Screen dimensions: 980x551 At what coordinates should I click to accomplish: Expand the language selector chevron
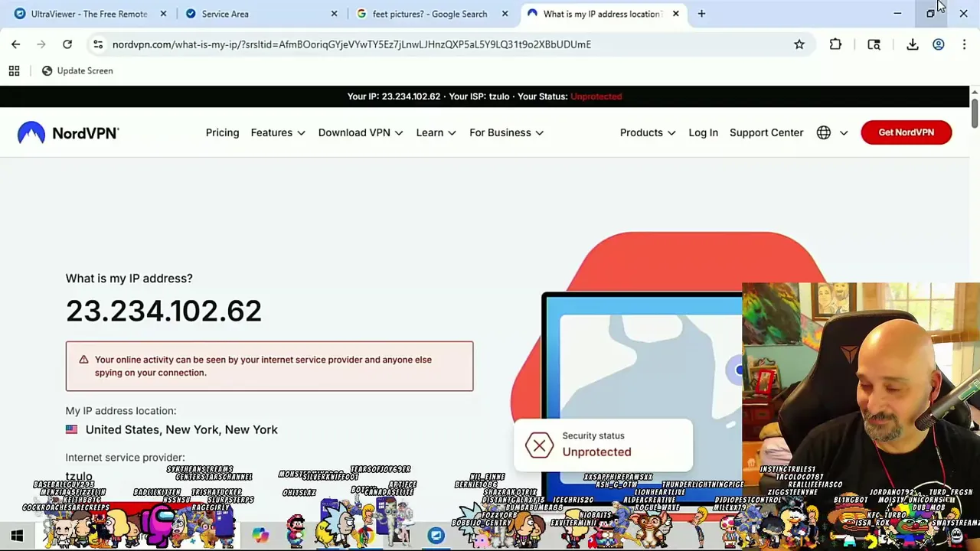pyautogui.click(x=844, y=133)
